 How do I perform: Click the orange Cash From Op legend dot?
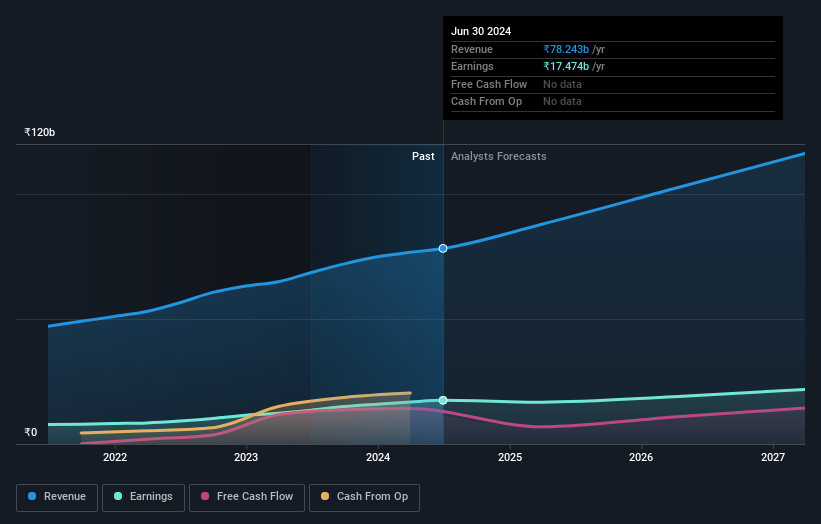pos(325,496)
